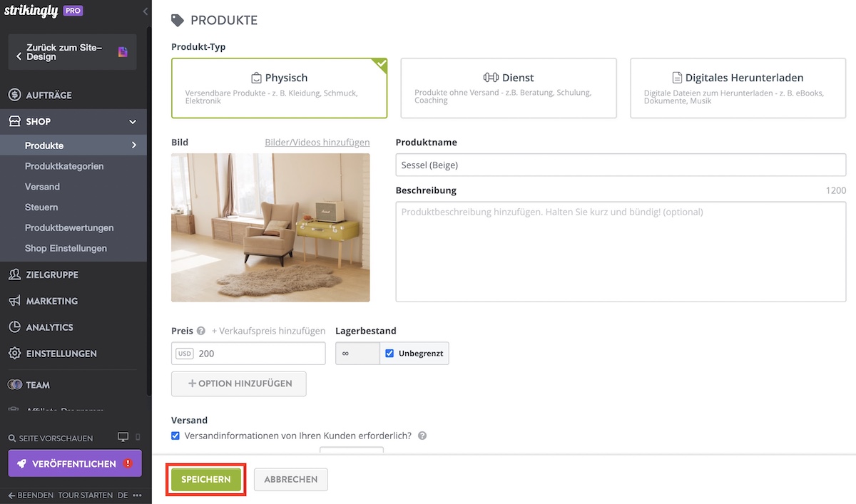Click help icon next to Versandinformationen
Image resolution: width=856 pixels, height=504 pixels.
click(x=422, y=436)
